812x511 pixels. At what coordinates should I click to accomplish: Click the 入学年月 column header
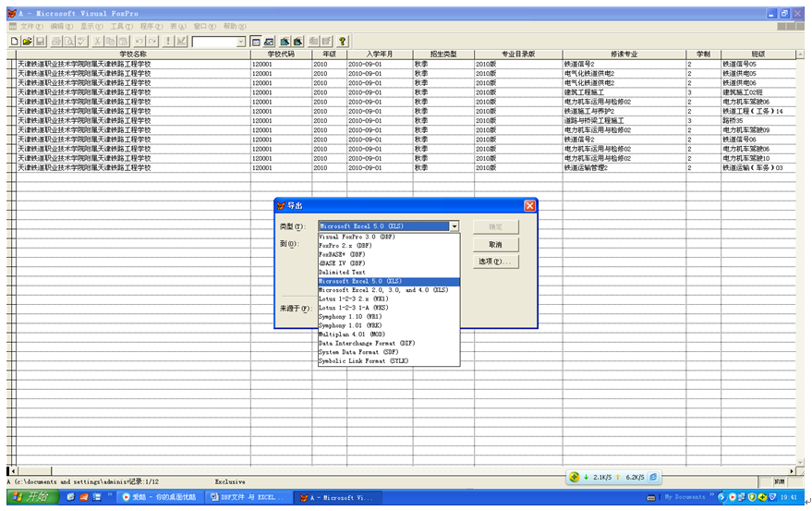[380, 54]
